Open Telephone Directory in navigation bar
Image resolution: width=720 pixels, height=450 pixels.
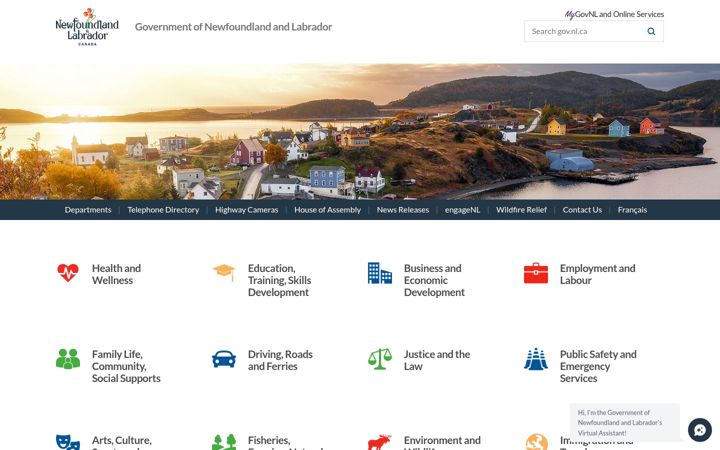(x=163, y=210)
